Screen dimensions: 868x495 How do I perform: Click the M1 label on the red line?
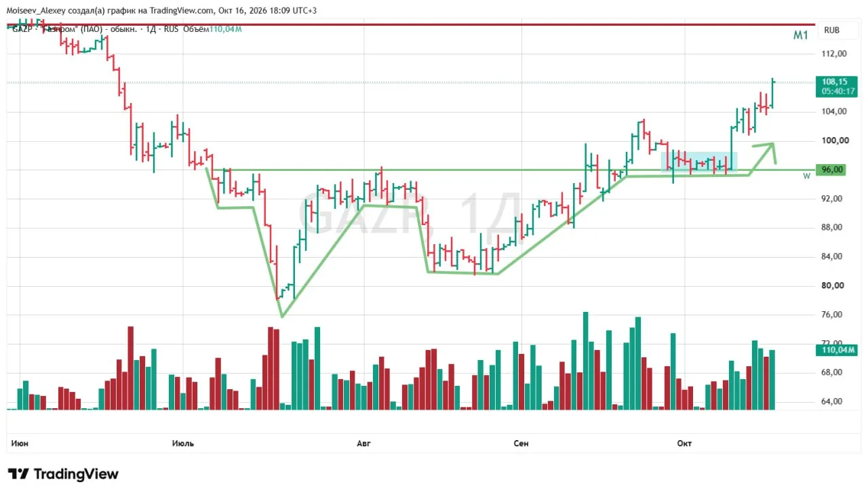[800, 35]
